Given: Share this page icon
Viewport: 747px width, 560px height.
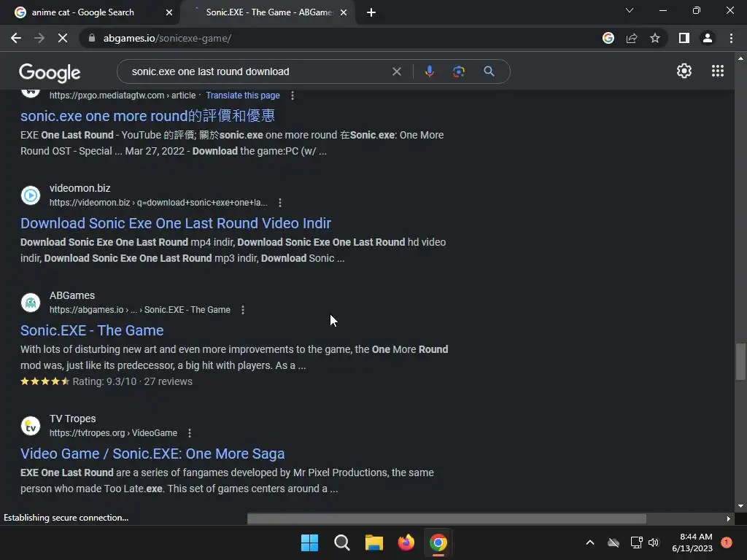Looking at the screenshot, I should point(632,38).
